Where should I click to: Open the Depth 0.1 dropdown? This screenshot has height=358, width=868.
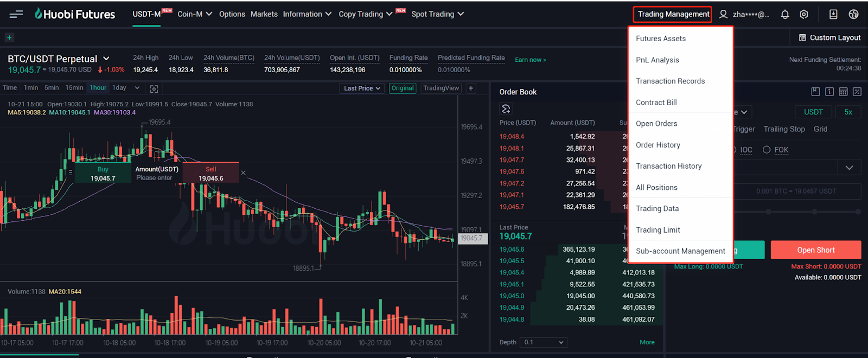544,342
